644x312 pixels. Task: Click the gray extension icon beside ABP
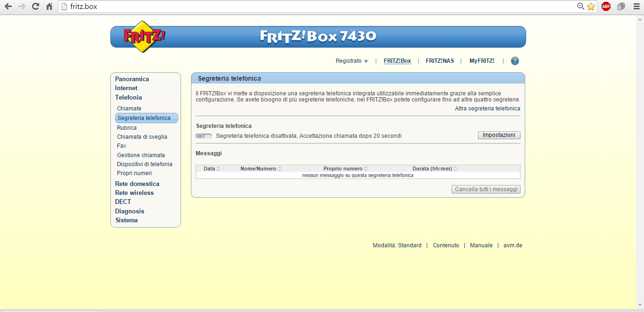(621, 7)
